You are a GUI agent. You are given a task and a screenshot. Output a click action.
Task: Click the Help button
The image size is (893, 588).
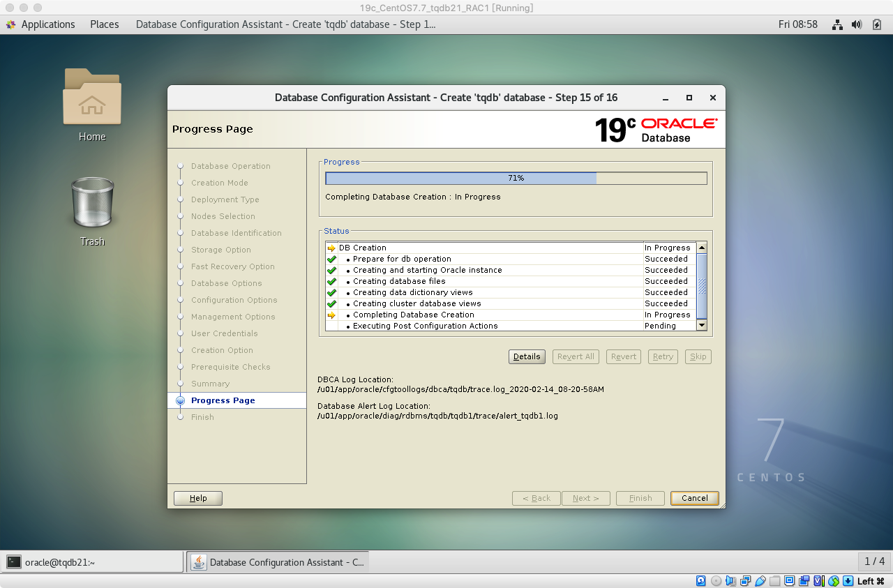point(198,498)
